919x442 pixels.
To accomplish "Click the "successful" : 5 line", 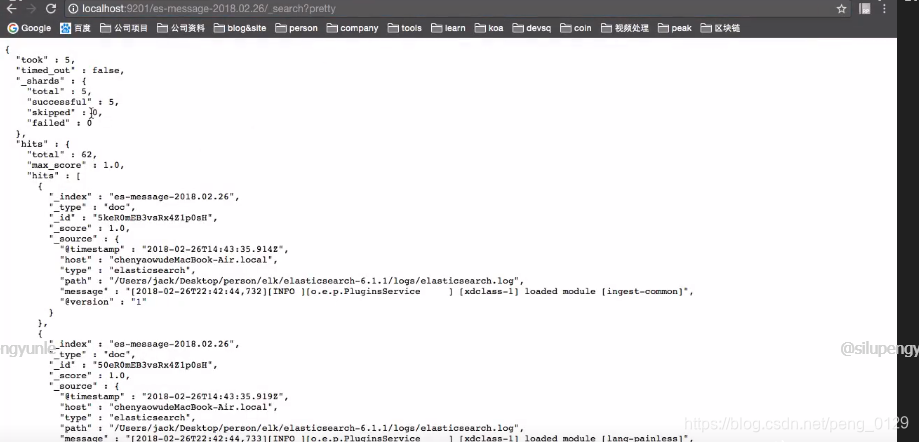I will click(x=73, y=102).
